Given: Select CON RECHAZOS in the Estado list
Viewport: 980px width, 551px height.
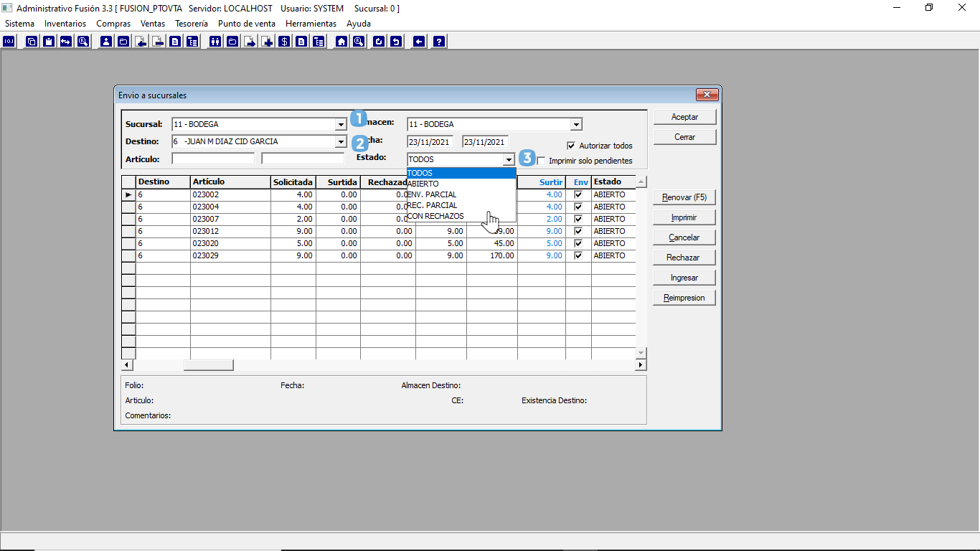Looking at the screenshot, I should click(461, 216).
